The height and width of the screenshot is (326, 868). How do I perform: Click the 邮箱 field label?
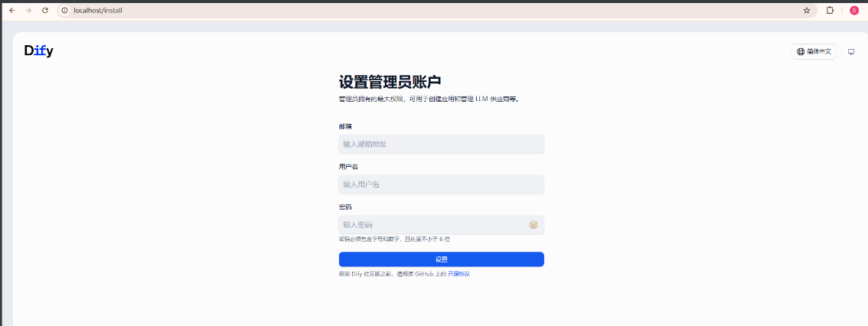[x=345, y=127]
